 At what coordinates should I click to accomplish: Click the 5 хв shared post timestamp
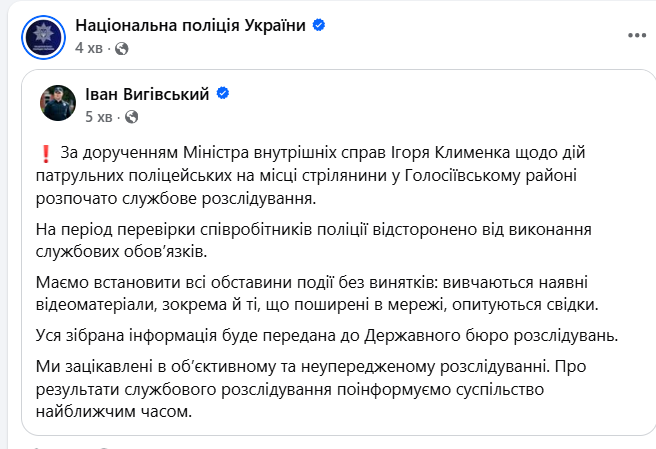point(99,116)
